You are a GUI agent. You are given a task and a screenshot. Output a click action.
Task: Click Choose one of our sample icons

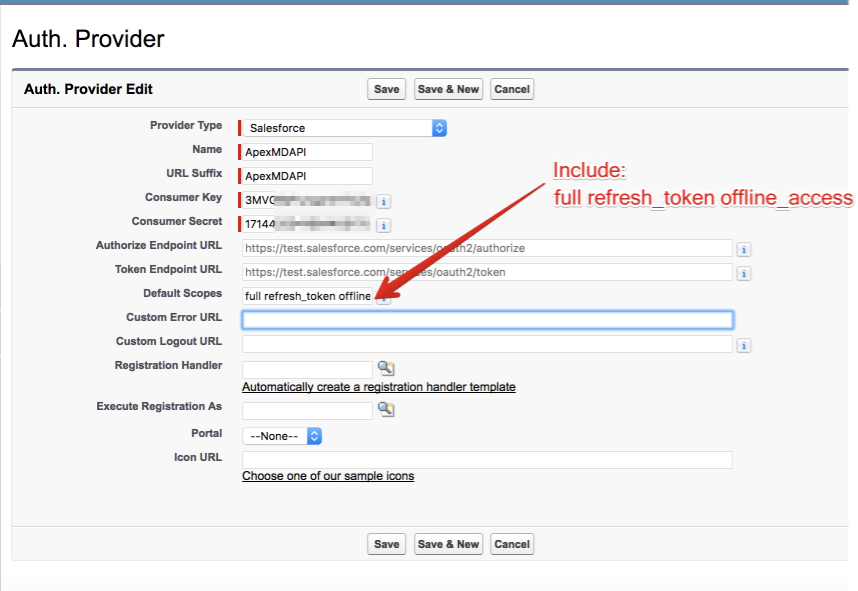[328, 476]
